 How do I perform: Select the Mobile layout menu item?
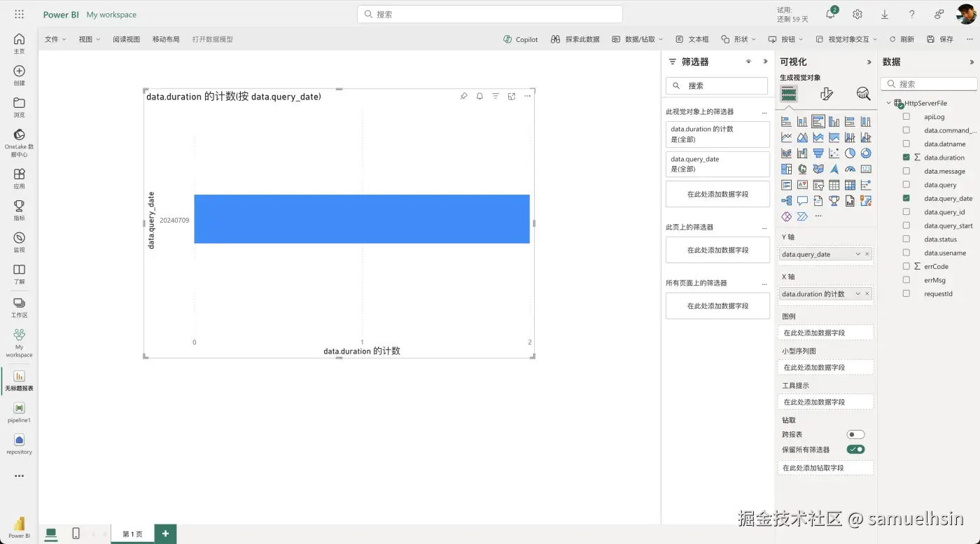coord(166,39)
